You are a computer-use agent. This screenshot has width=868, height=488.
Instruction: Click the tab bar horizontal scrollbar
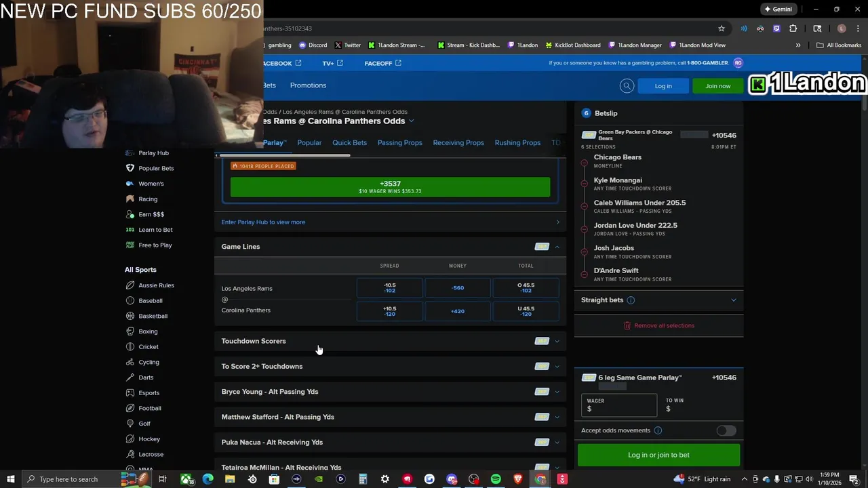pyautogui.click(x=283, y=156)
